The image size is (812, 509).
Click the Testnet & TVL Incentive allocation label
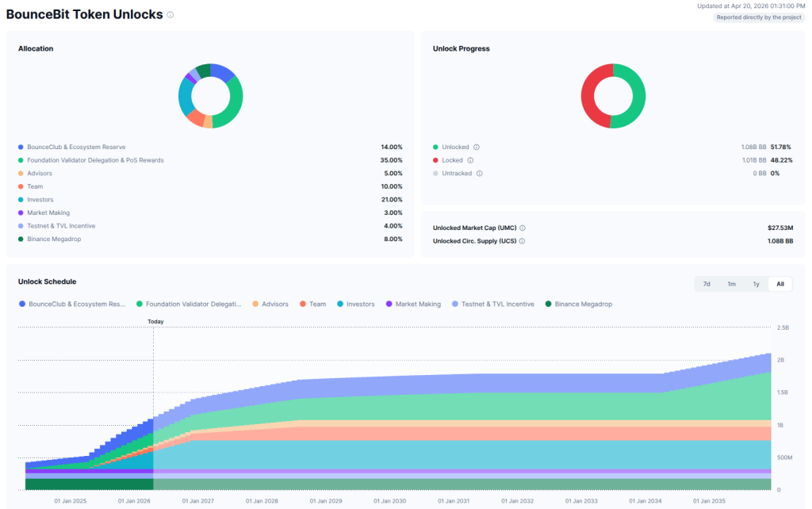[61, 226]
